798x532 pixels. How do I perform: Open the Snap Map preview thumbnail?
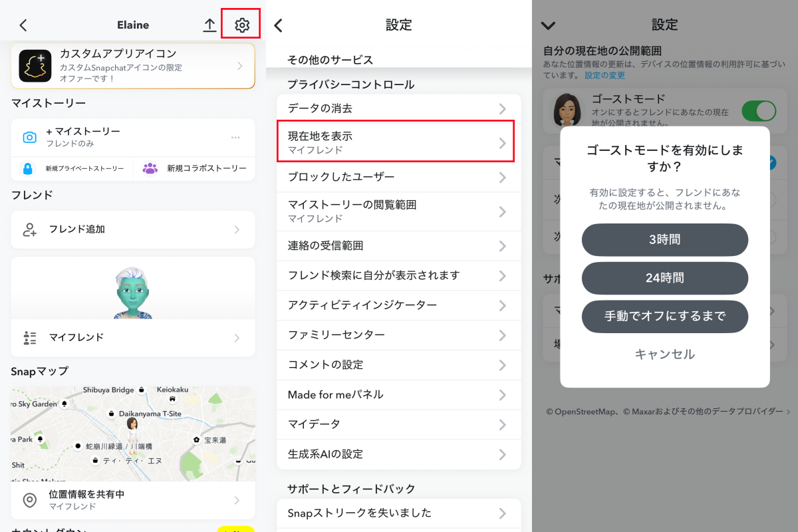point(133,434)
